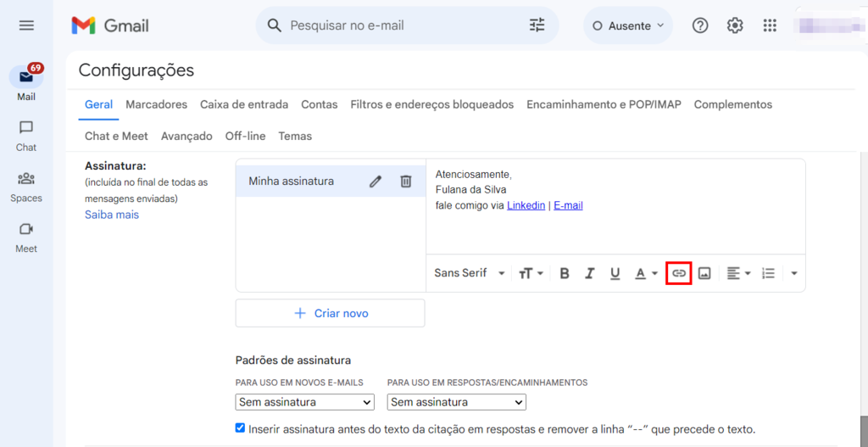Switch to the Complementos tab
Viewport: 868px width, 447px height.
(x=733, y=104)
